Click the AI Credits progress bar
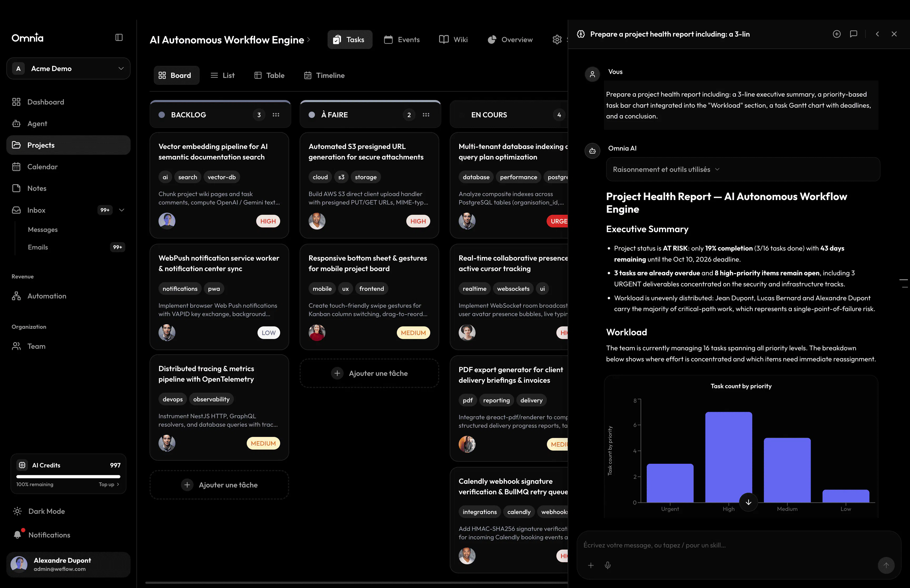Image resolution: width=910 pixels, height=588 pixels. click(x=68, y=476)
